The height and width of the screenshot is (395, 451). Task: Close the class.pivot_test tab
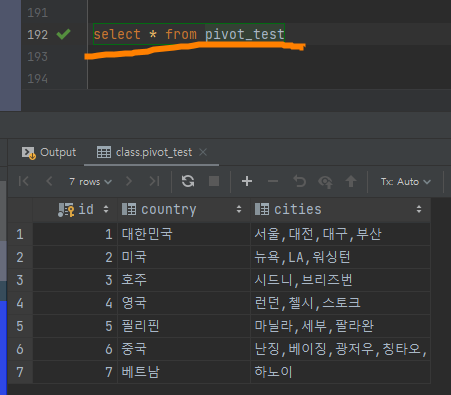203,152
